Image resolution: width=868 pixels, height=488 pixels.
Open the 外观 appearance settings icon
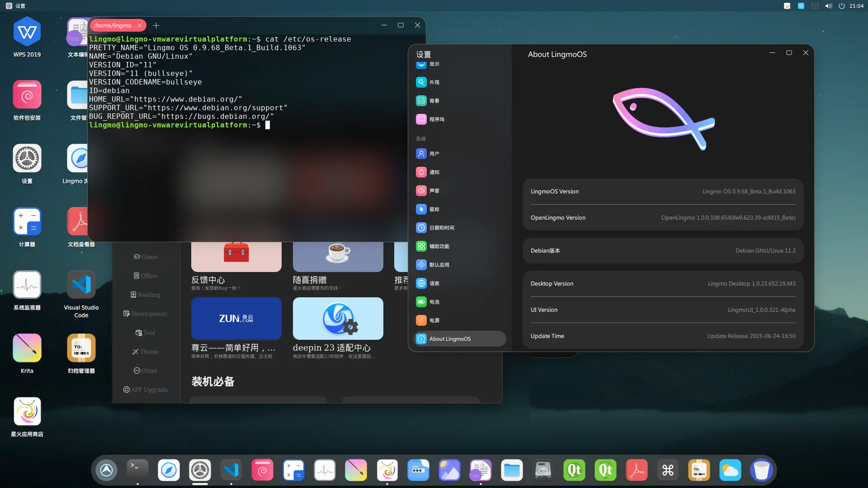(x=421, y=82)
